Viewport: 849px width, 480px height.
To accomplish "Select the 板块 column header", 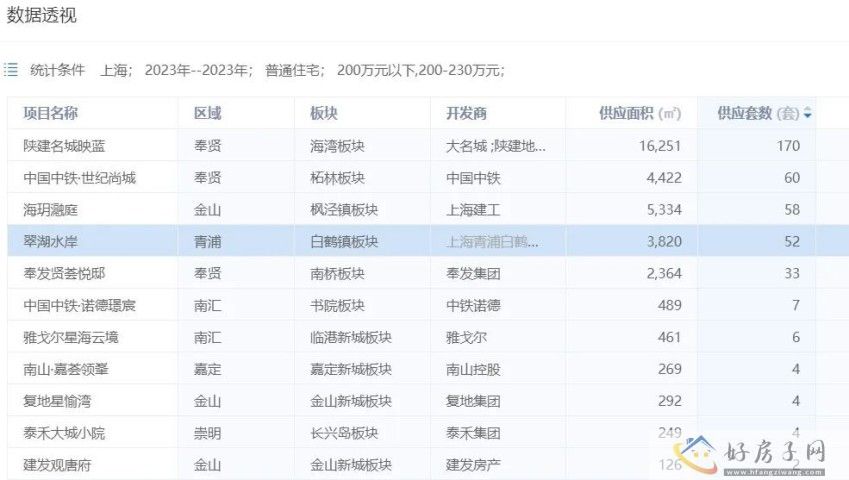I will 324,113.
